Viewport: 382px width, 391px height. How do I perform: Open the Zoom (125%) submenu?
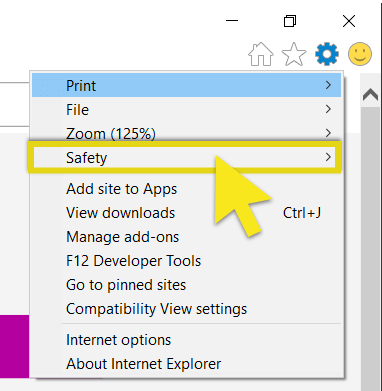click(186, 133)
